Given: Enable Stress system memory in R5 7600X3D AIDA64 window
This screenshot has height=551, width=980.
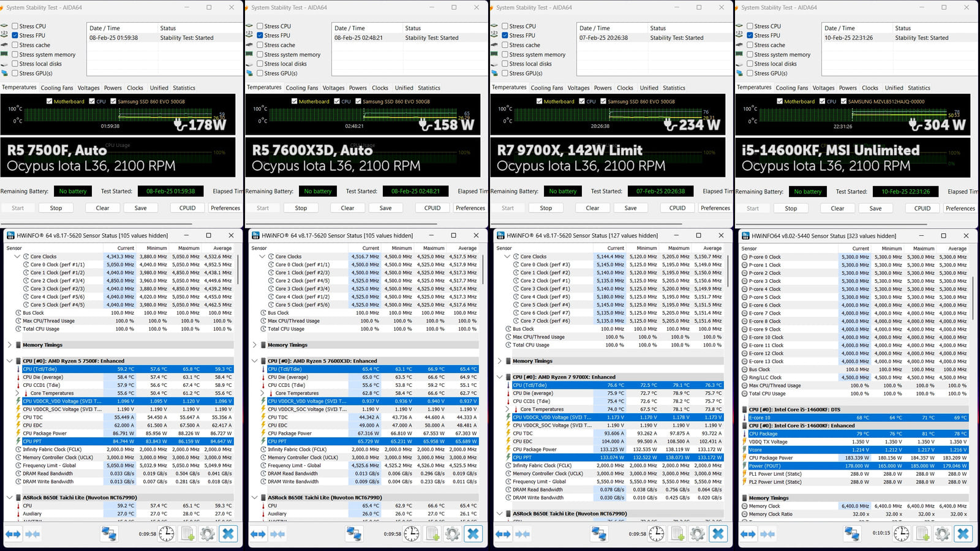Looking at the screenshot, I should 260,54.
